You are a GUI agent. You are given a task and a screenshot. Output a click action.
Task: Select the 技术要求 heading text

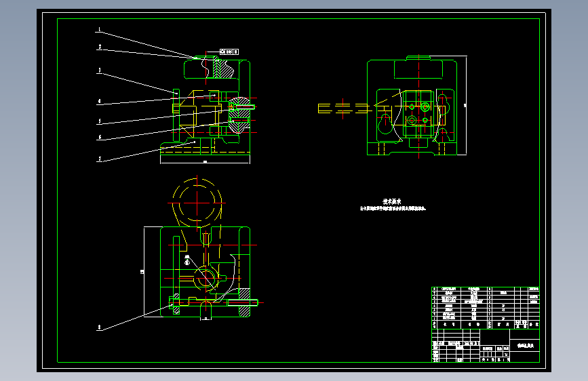tap(392, 202)
